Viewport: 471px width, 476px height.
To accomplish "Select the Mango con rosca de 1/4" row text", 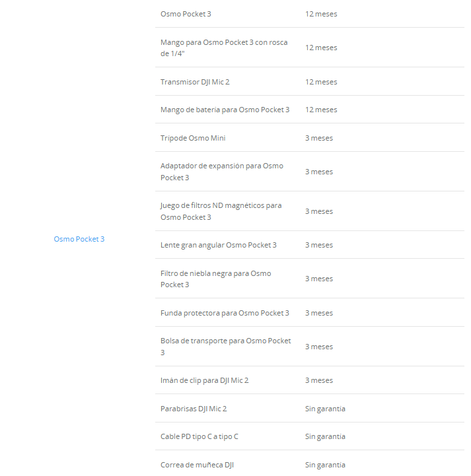I will 223,48.
